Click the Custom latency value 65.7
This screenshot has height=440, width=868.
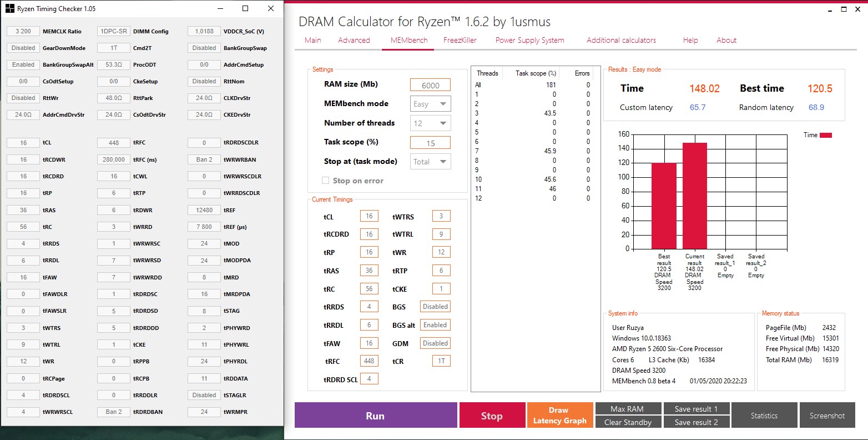pyautogui.click(x=698, y=107)
